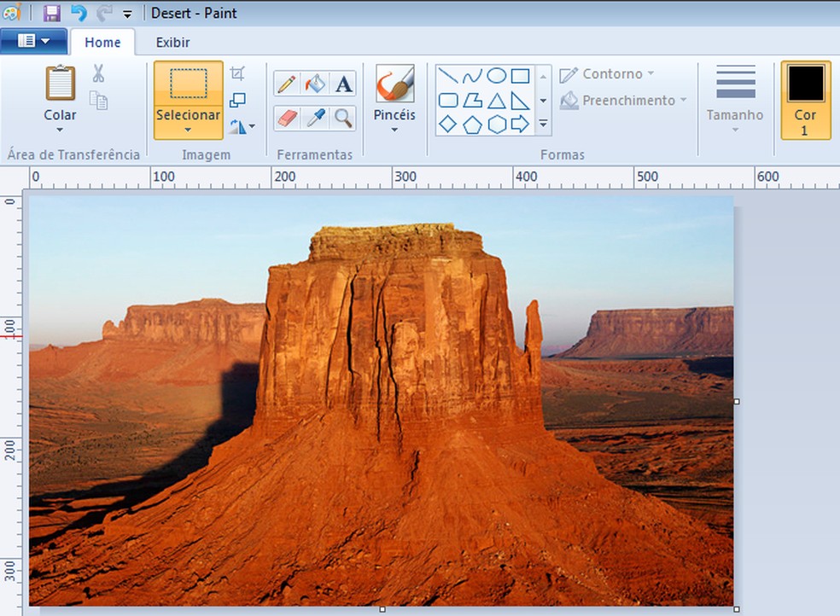
Task: Open the Rotate or flip dropdown
Action: [242, 127]
